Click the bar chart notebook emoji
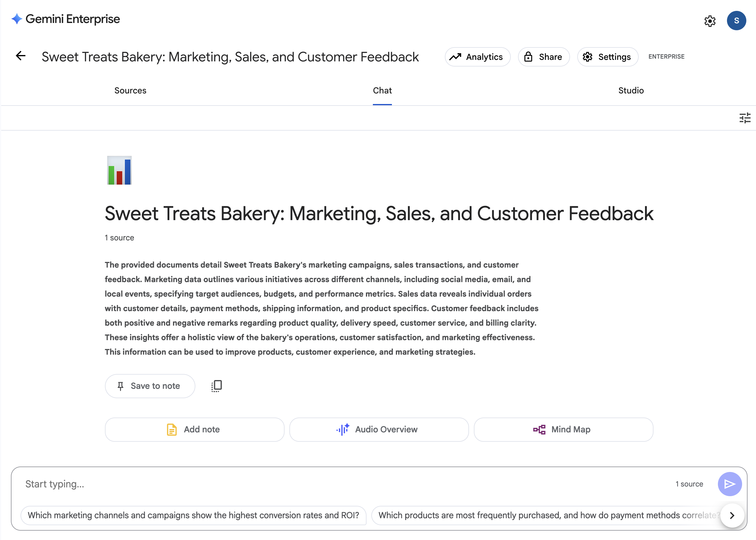 pos(119,170)
